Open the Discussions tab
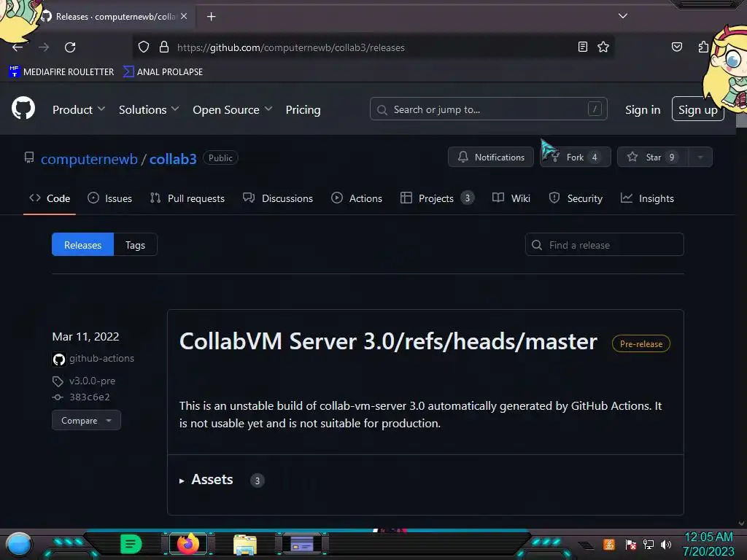 click(278, 198)
